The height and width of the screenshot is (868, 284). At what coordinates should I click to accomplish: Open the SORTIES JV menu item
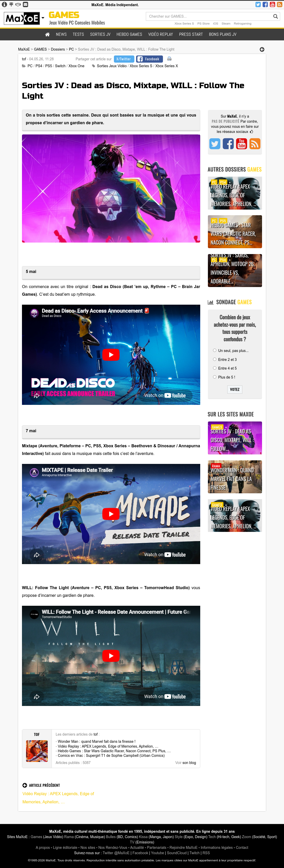(100, 34)
